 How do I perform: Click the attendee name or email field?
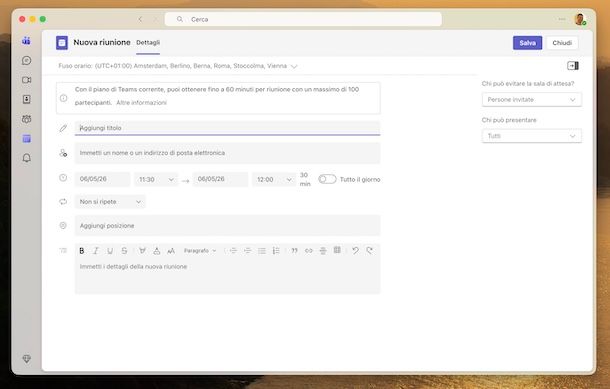[x=227, y=153]
